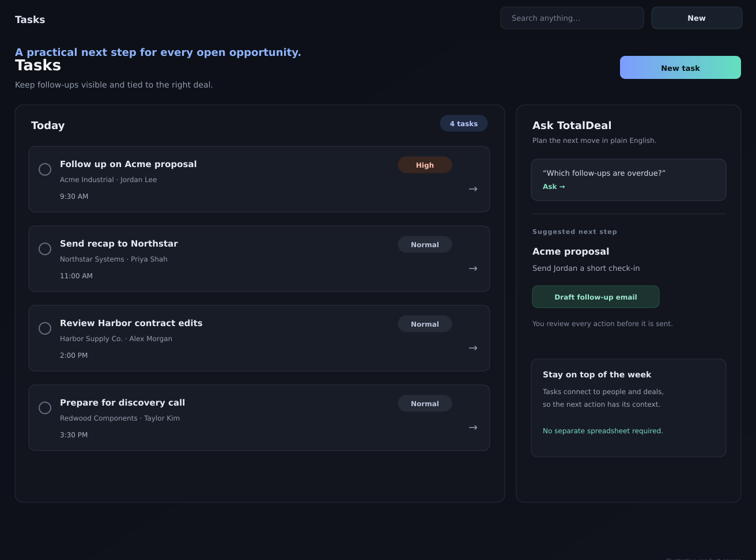The width and height of the screenshot is (756, 560).
Task: Click Stay on top of the week heading
Action: coord(597,374)
